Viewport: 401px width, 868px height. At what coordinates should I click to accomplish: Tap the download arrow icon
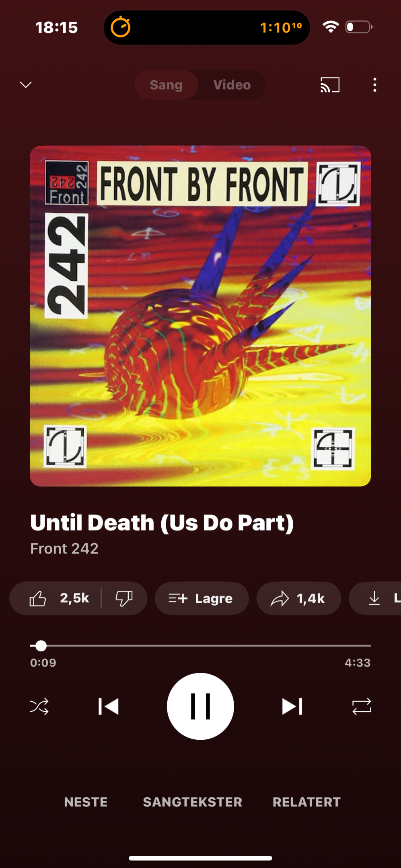[x=374, y=598]
